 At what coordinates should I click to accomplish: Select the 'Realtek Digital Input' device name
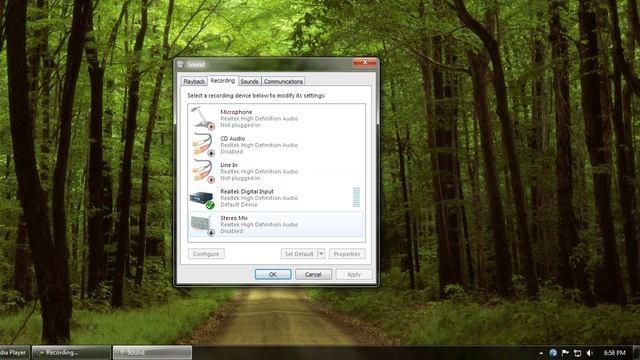pyautogui.click(x=247, y=191)
